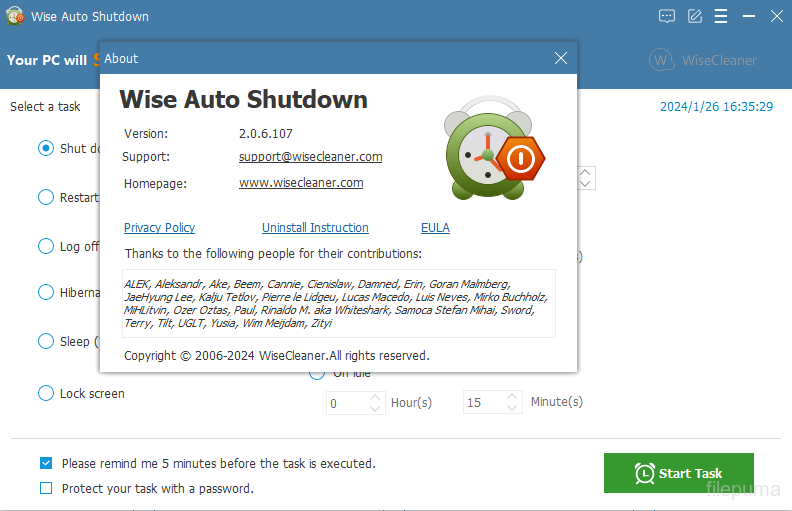Minimize the Wise Auto Shutdown window
This screenshot has width=792, height=511.
[749, 16]
